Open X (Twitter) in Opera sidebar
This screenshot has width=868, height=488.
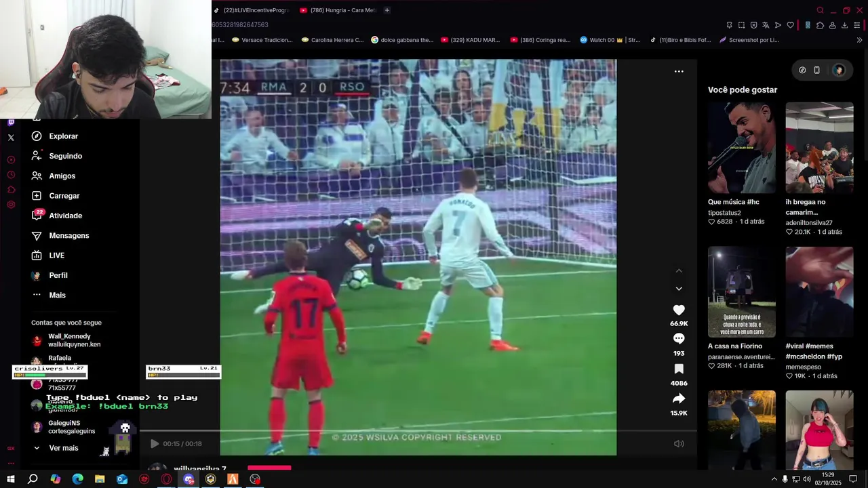tap(11, 138)
